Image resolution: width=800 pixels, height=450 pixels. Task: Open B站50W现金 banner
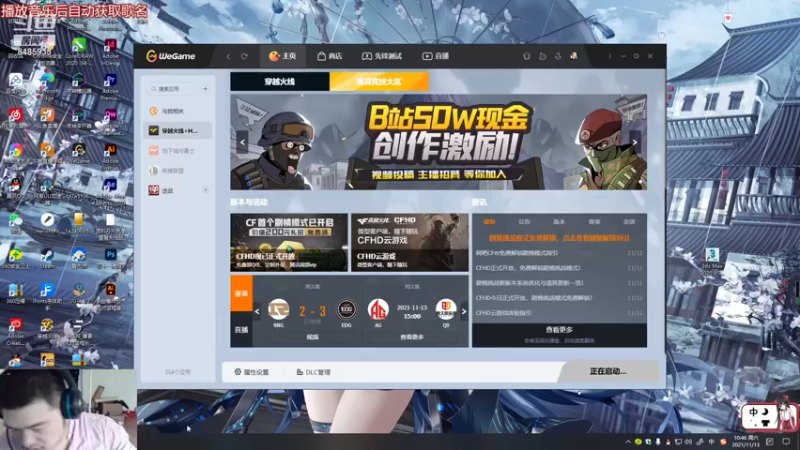438,142
